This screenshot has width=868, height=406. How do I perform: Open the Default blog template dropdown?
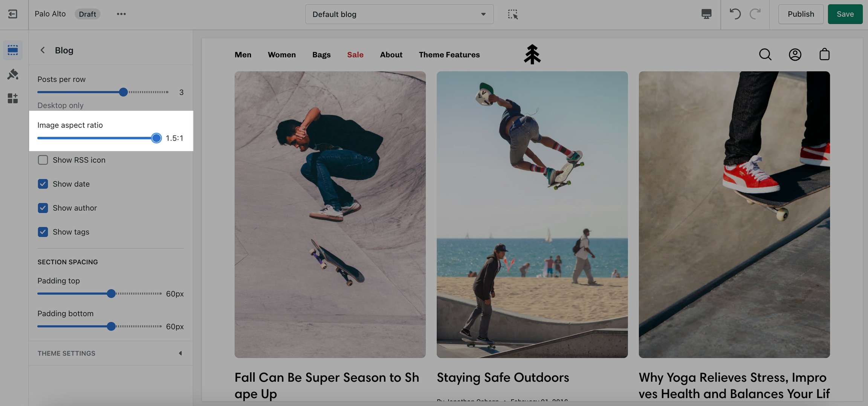click(399, 14)
